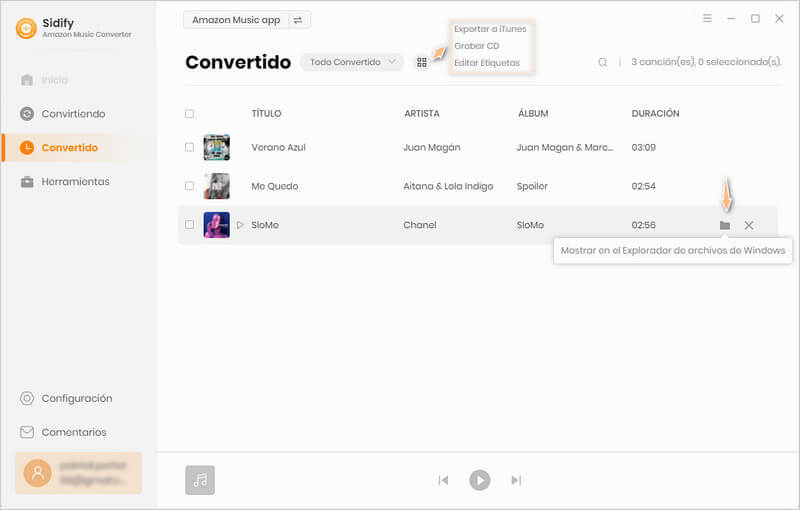Click the 02:54 duration value

click(x=644, y=186)
